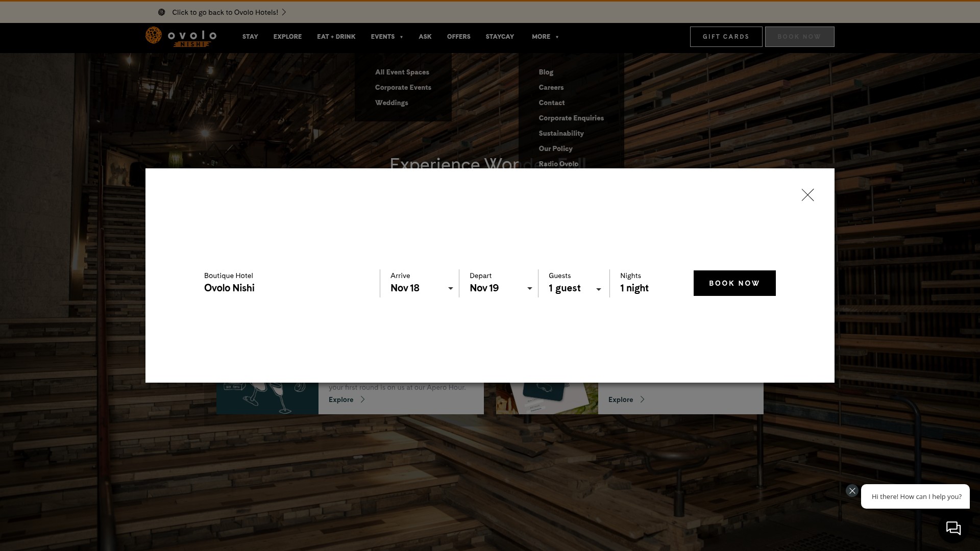Select Corporate Events submenu item
The width and height of the screenshot is (980, 551).
pos(403,87)
